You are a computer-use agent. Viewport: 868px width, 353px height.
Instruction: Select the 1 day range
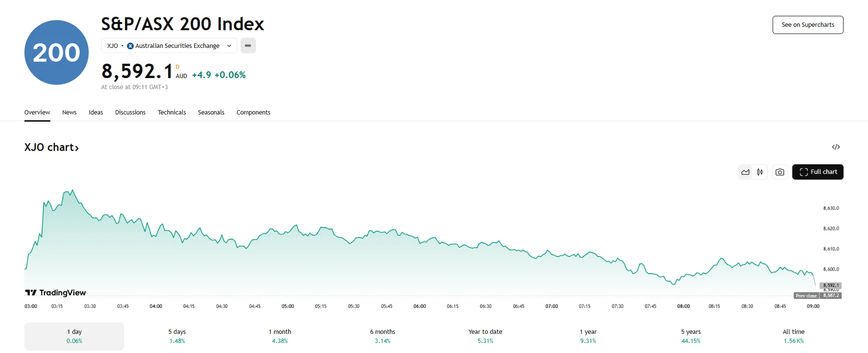tap(74, 336)
